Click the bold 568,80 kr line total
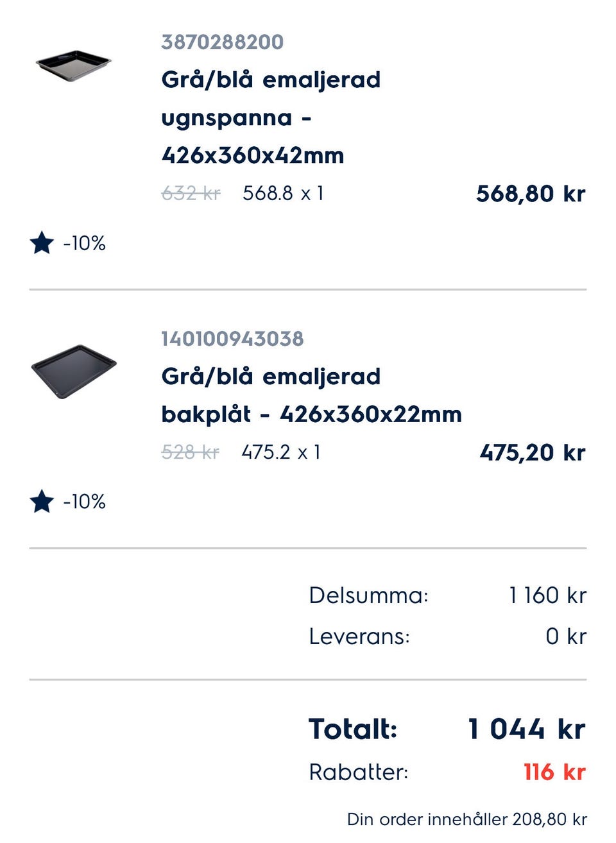This screenshot has height=843, width=616. (x=530, y=194)
